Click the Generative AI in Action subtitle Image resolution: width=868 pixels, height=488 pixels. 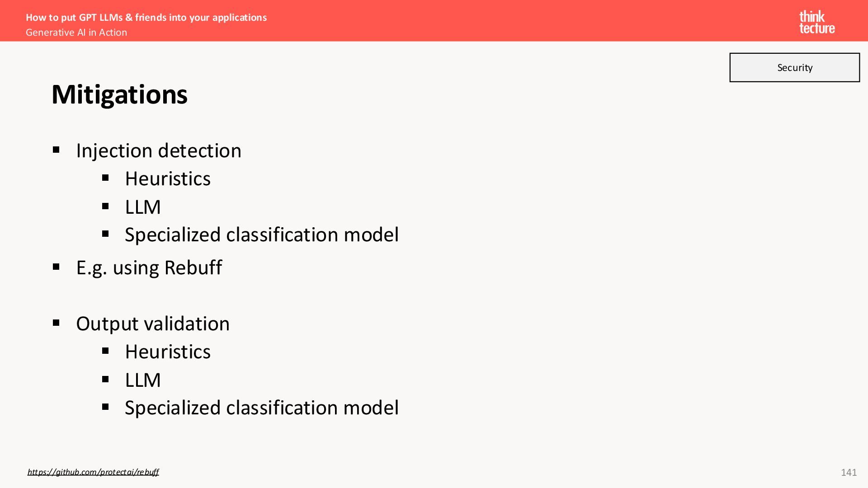[x=76, y=33]
